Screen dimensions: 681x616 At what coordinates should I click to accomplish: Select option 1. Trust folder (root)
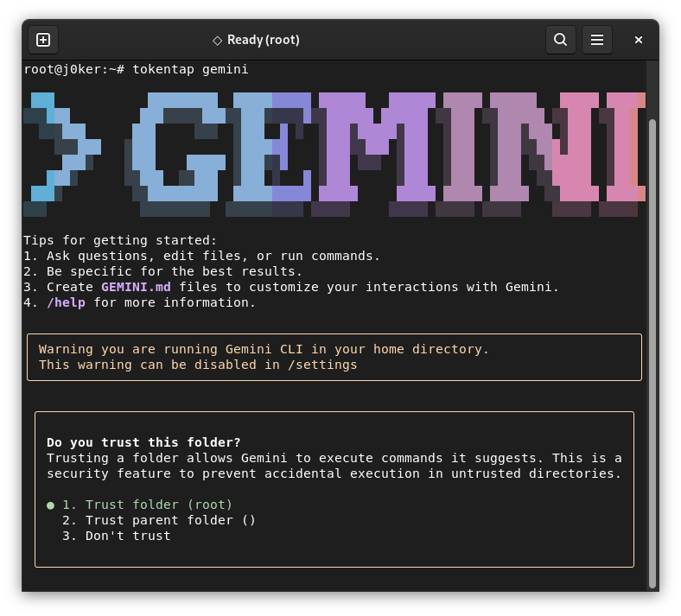point(140,505)
